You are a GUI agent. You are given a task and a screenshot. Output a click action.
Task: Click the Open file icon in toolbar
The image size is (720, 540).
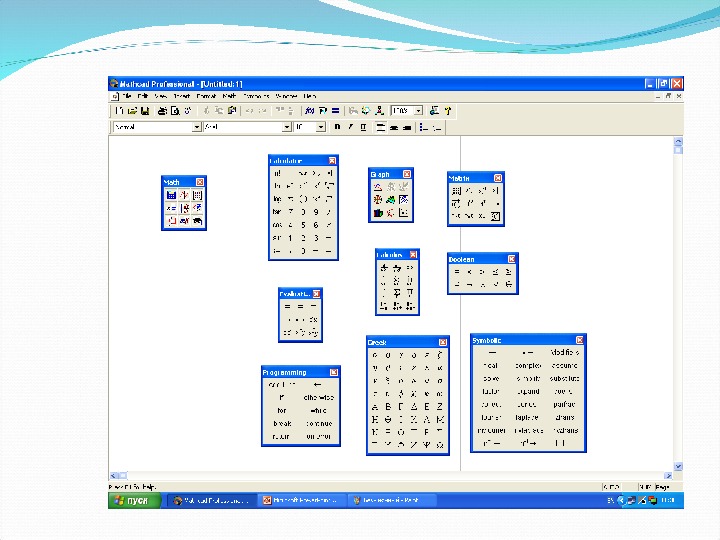tap(132, 111)
